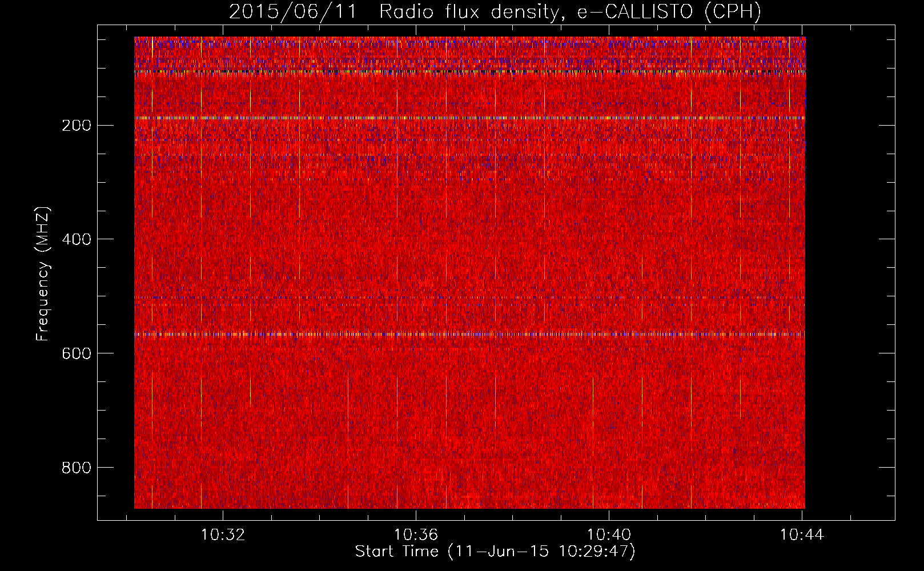Click the dark interference band near 110 MHz
The image size is (924, 571).
coord(469,73)
